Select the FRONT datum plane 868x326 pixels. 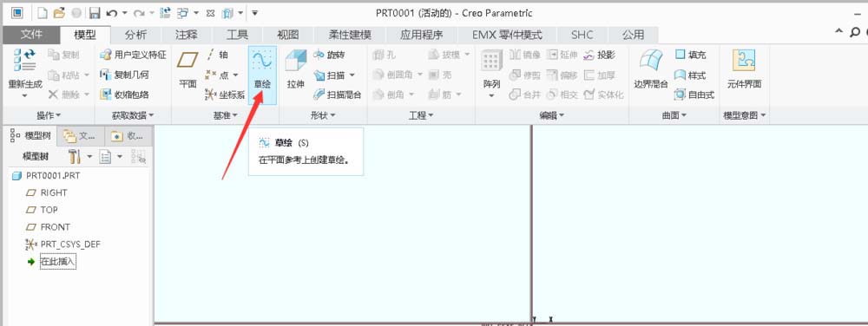(48, 227)
